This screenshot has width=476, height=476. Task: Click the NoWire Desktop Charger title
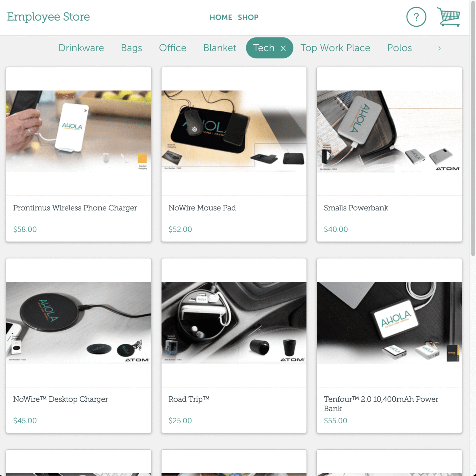click(60, 399)
